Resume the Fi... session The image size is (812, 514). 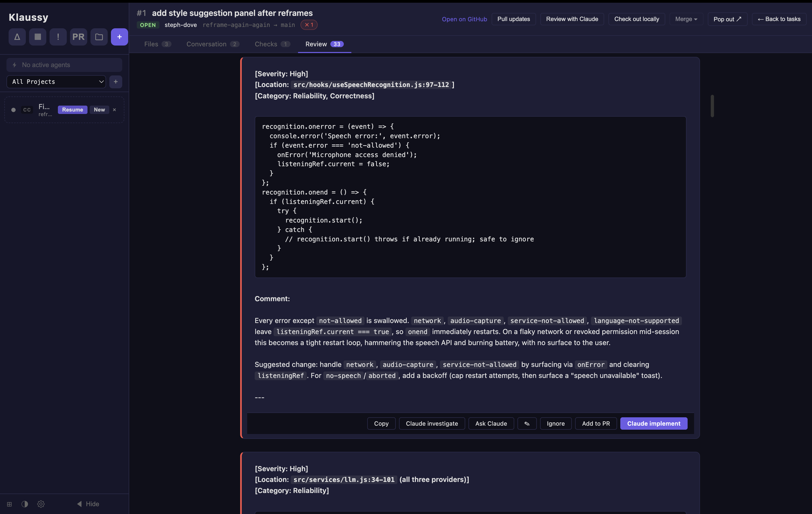[x=72, y=110]
